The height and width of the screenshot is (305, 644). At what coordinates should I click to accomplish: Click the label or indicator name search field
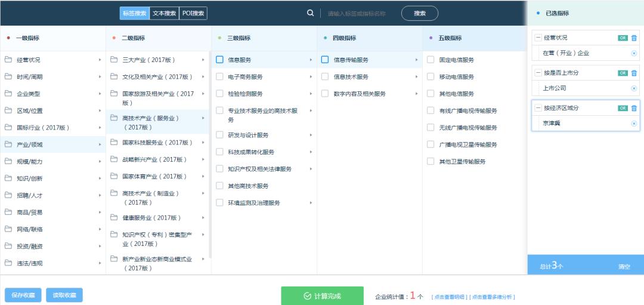pyautogui.click(x=357, y=14)
